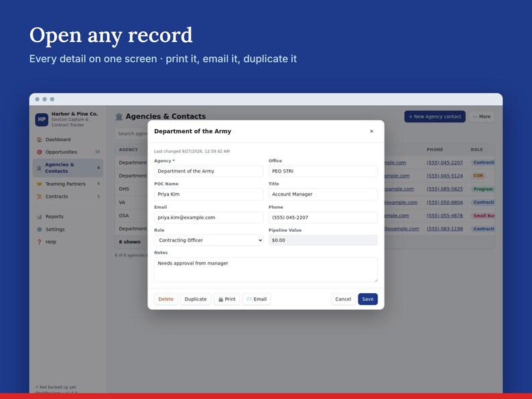This screenshot has width=532, height=399.
Task: Click the bank icon beside the page title
Action: click(x=119, y=116)
